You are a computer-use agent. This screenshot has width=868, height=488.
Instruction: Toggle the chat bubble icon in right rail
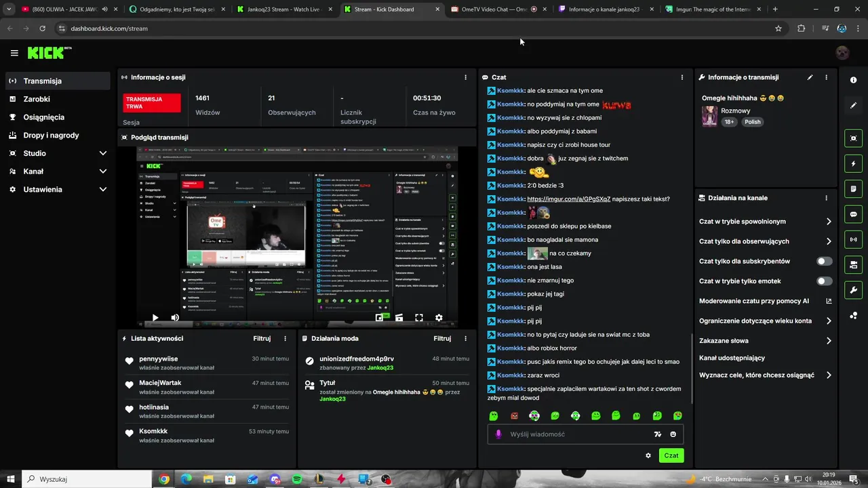[x=853, y=214]
